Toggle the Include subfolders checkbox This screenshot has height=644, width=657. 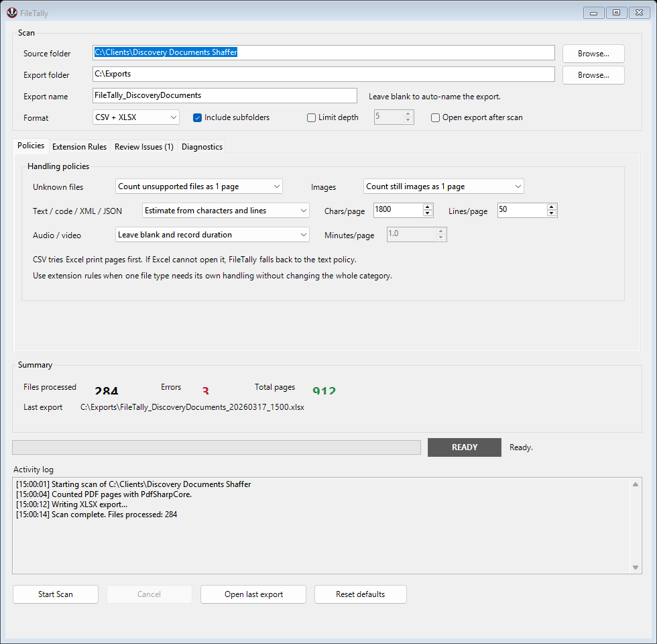pos(197,117)
